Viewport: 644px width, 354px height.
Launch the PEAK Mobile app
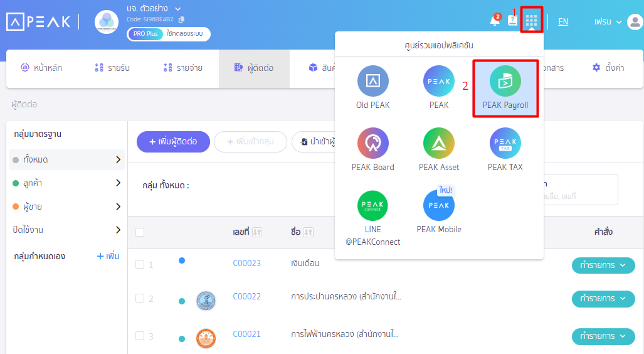[439, 212]
